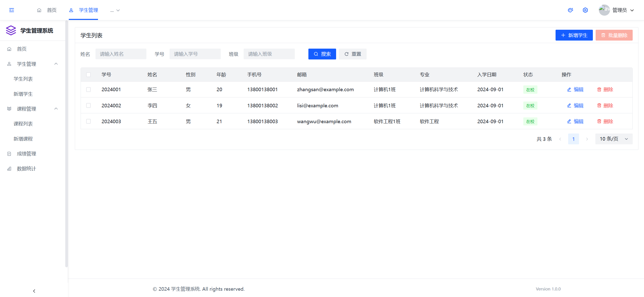Check the row for student 2024003
644x297 pixels.
click(88, 121)
